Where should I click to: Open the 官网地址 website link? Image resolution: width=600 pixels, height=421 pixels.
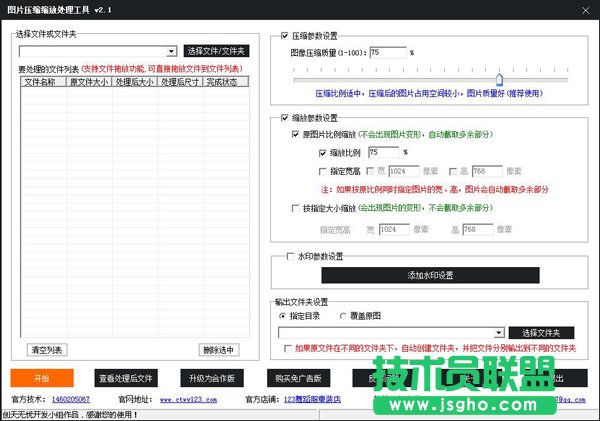pyautogui.click(x=188, y=400)
